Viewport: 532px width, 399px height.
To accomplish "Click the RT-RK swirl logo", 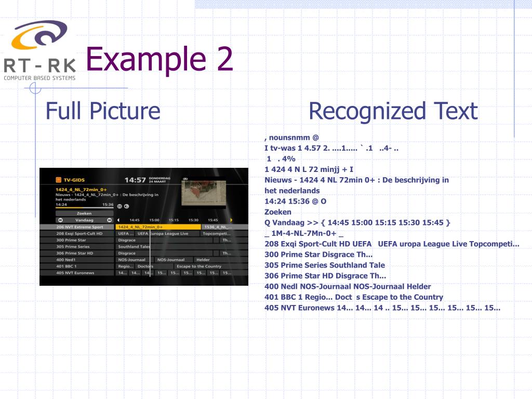I will 39,34.
